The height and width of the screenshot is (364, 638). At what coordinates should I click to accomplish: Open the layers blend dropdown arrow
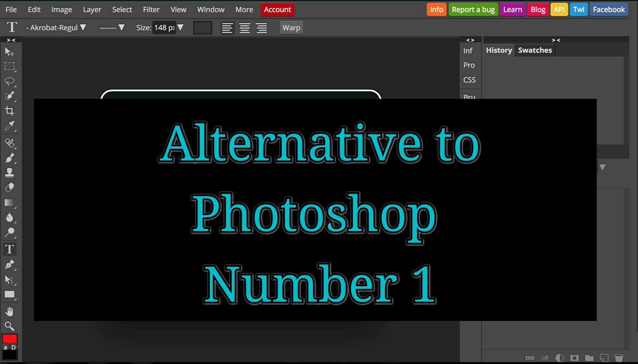click(602, 167)
